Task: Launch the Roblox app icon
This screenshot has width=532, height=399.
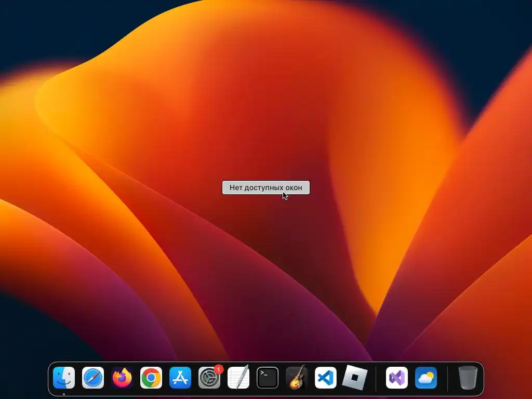Action: pyautogui.click(x=354, y=378)
